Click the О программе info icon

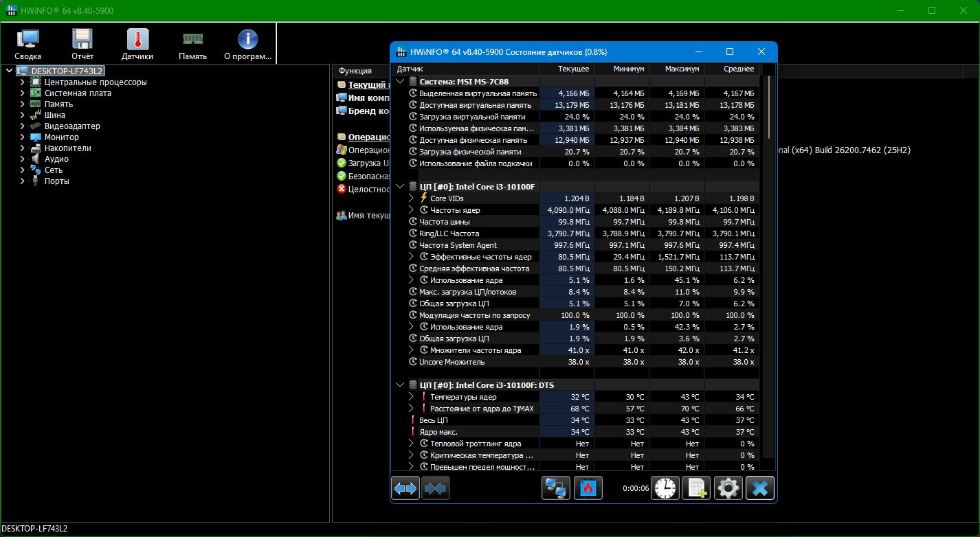247,45
